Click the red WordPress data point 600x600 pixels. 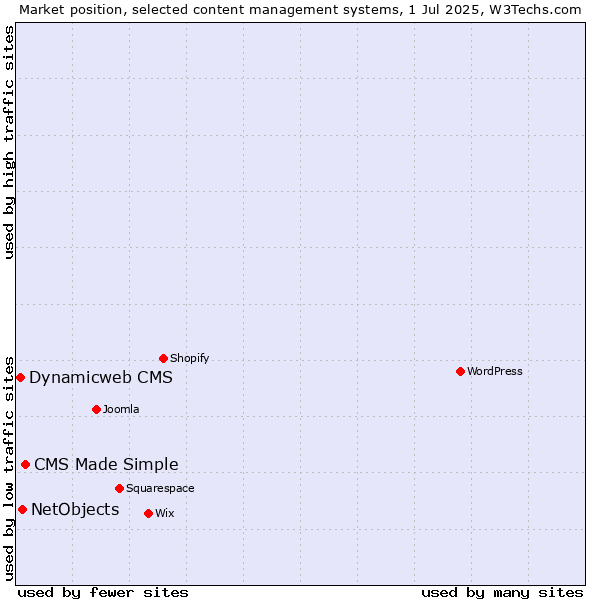tap(460, 372)
